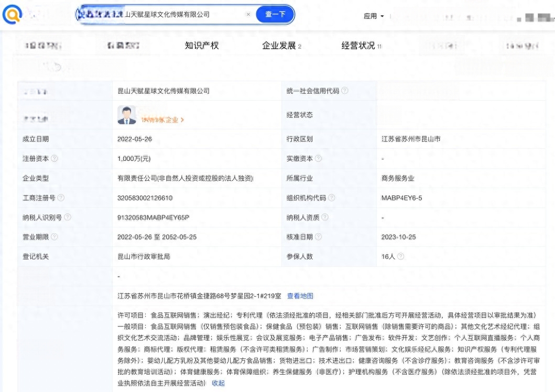Expand the 应用 dropdown menu

(x=374, y=16)
